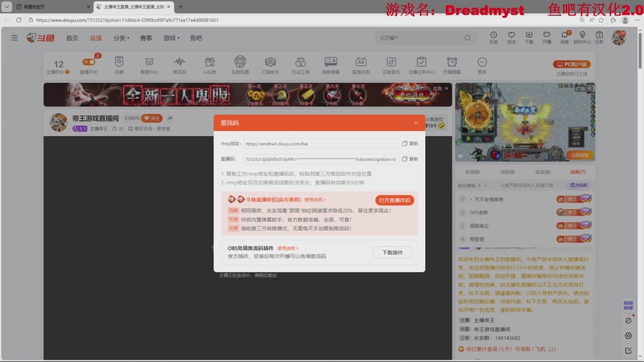Click the 全新一人鬼服 banner ad
The image size is (644, 362).
point(248,95)
